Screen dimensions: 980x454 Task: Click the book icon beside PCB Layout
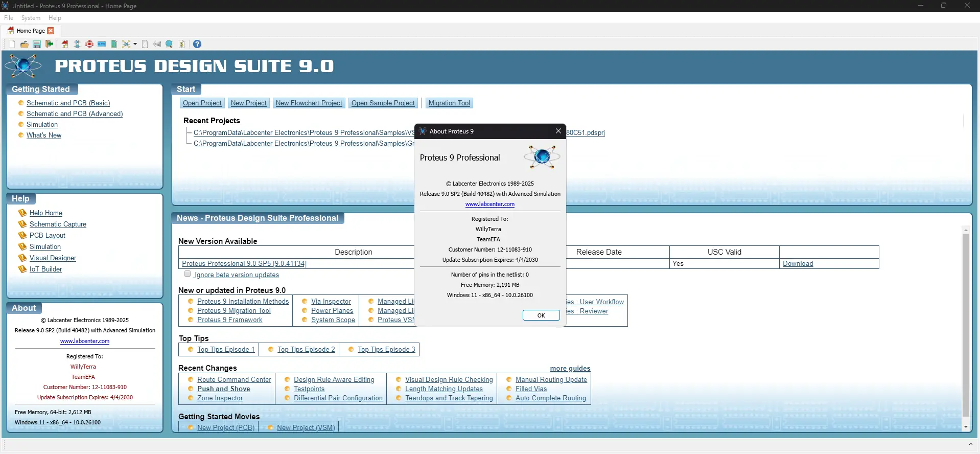click(22, 235)
